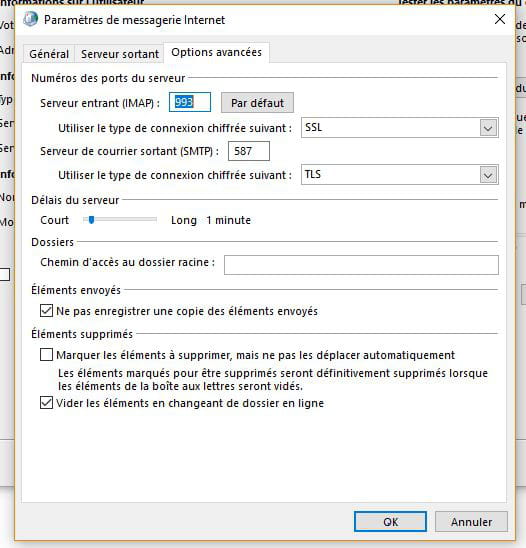Click the Annuler button
This screenshot has width=526, height=548.
point(471,522)
